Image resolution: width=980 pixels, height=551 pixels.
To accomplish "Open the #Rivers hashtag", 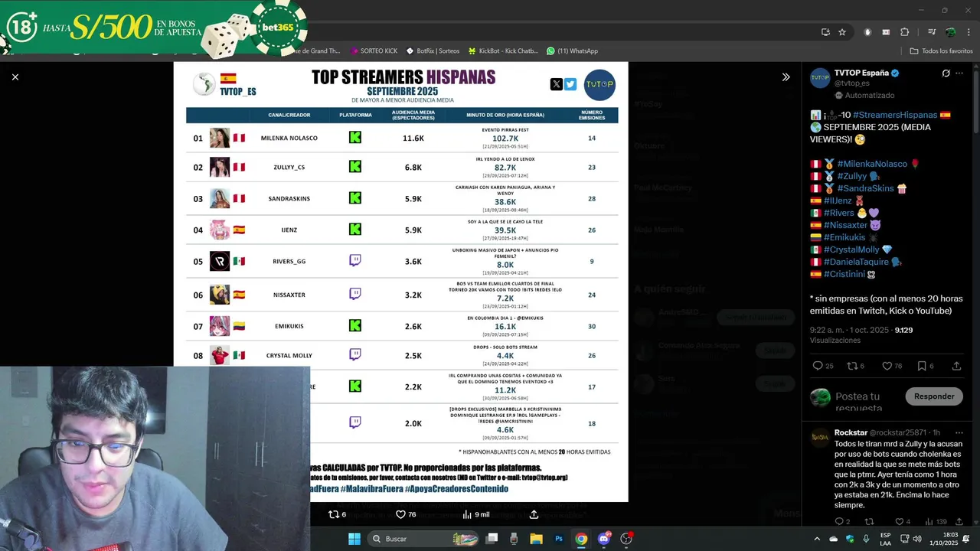I will tap(839, 213).
